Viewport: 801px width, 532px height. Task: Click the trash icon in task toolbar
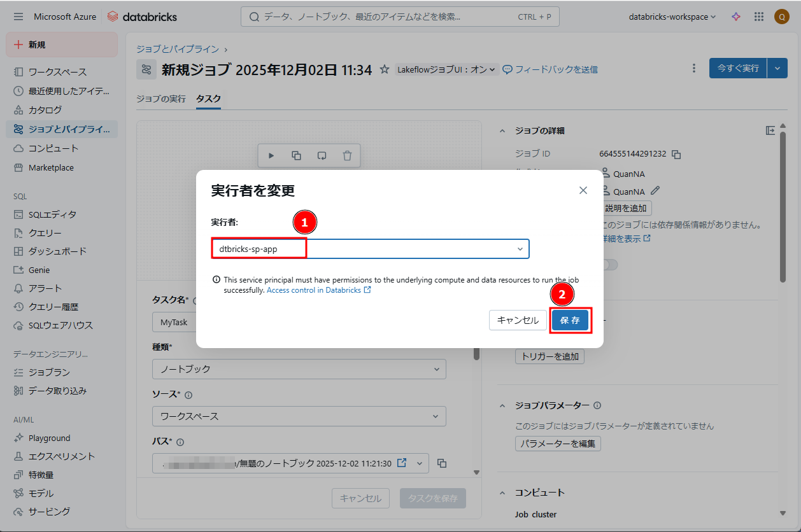click(x=347, y=155)
